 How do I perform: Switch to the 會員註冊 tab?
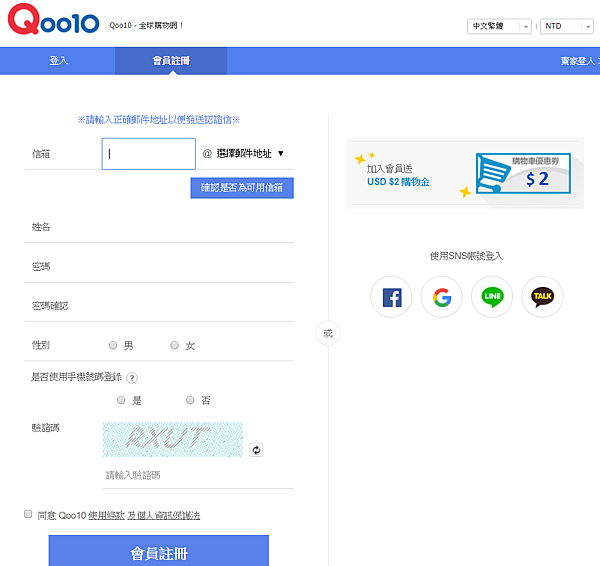171,61
